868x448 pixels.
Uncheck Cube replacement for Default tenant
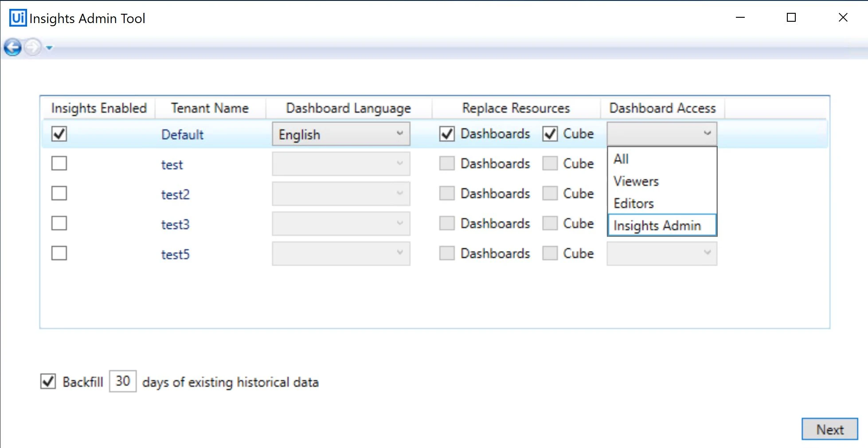tap(550, 134)
